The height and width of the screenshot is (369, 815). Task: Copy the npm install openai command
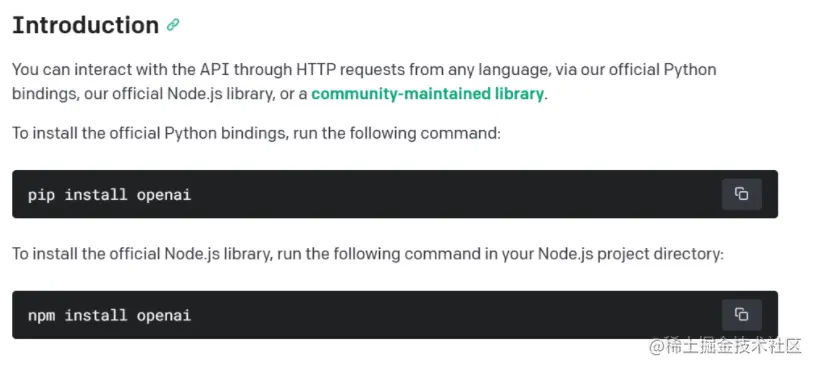coord(742,314)
